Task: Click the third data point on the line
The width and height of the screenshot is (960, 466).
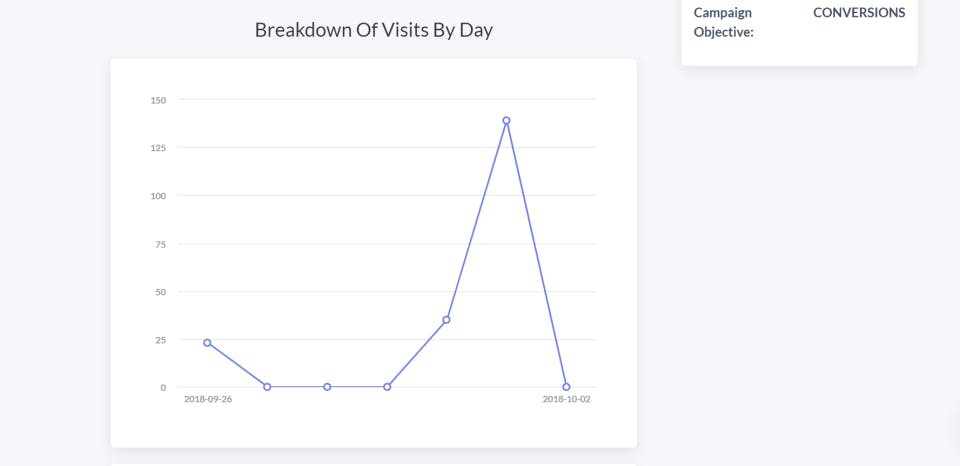Action: [327, 387]
